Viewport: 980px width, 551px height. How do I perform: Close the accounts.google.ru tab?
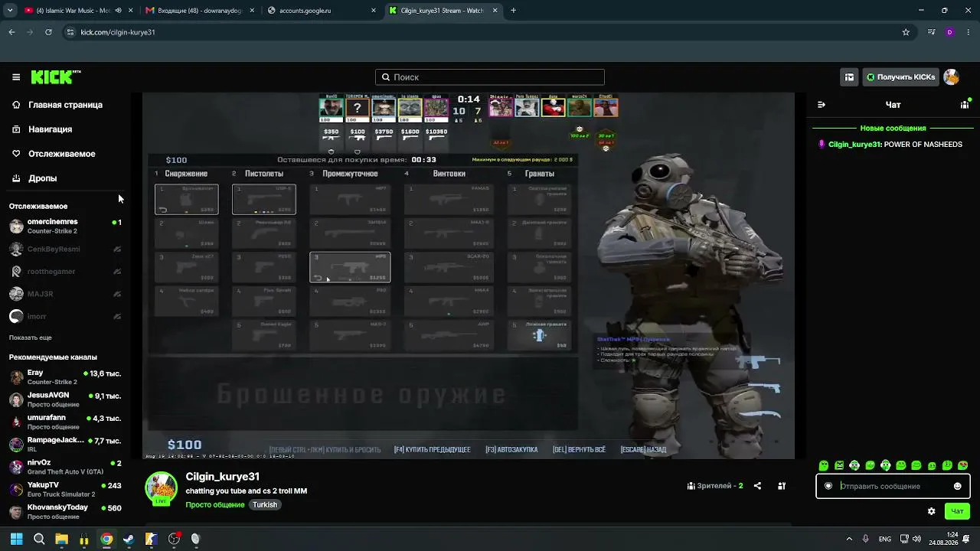tap(374, 11)
